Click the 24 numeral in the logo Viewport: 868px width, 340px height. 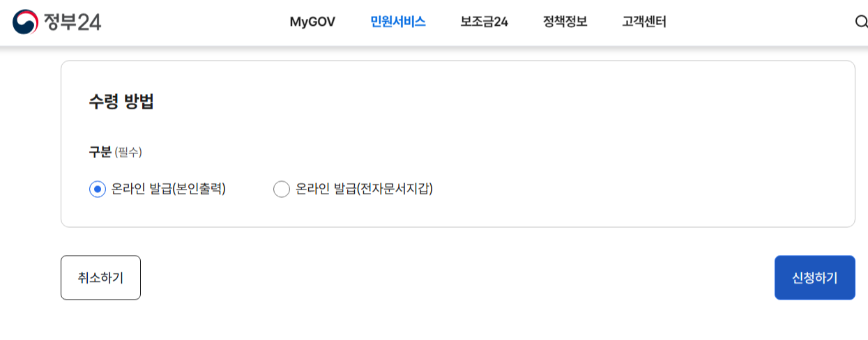(89, 22)
